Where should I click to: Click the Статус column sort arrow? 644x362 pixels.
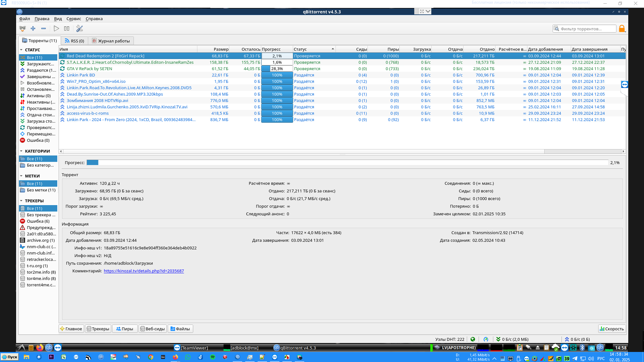(333, 49)
